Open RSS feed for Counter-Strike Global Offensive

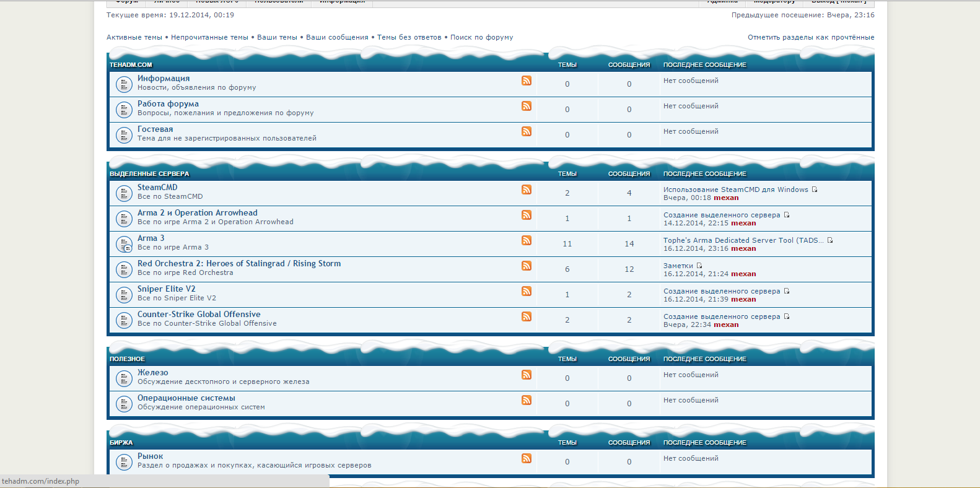coord(527,316)
